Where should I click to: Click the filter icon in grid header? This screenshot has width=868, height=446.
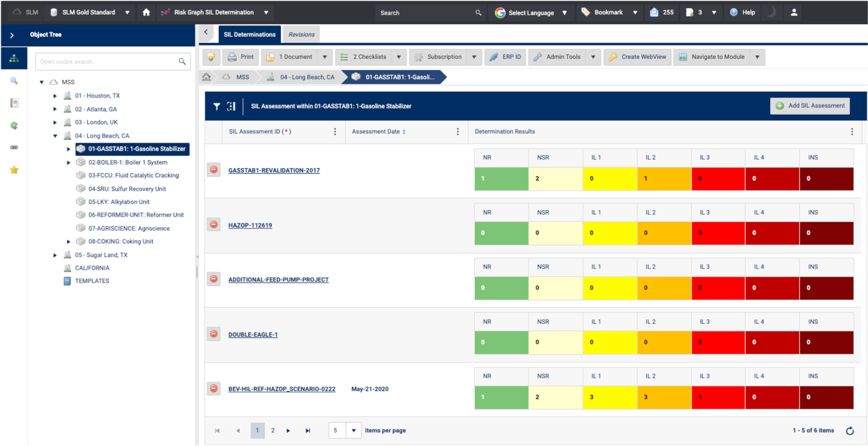click(216, 106)
